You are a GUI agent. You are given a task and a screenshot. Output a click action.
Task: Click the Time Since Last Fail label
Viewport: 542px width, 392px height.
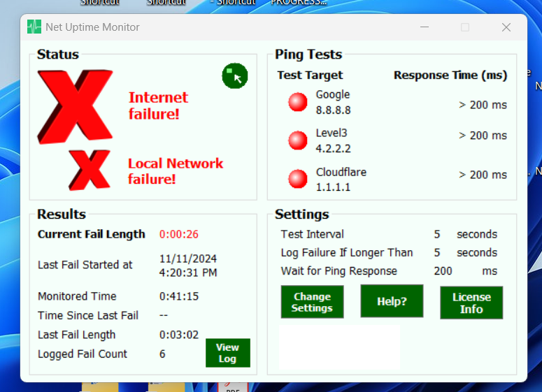[x=88, y=315]
